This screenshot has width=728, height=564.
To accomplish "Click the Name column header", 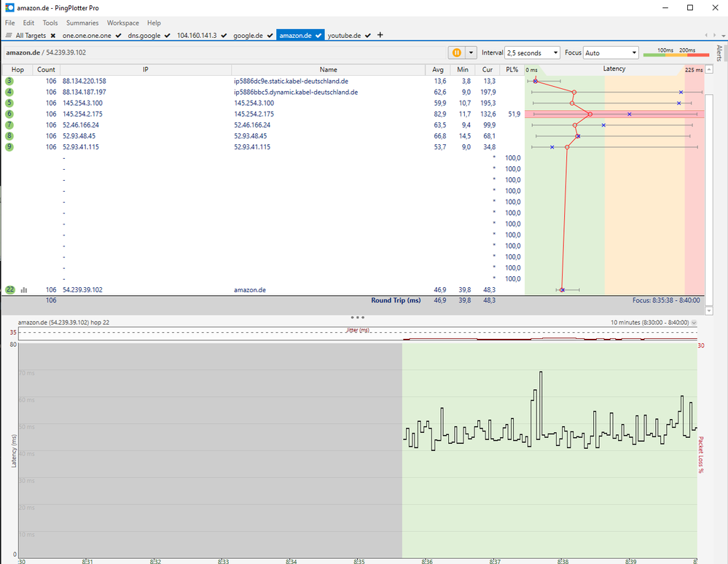I will [328, 70].
